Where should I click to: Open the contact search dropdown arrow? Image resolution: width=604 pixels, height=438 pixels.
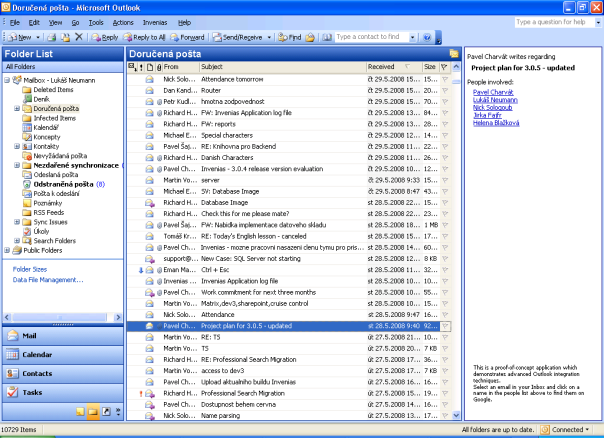pyautogui.click(x=413, y=37)
